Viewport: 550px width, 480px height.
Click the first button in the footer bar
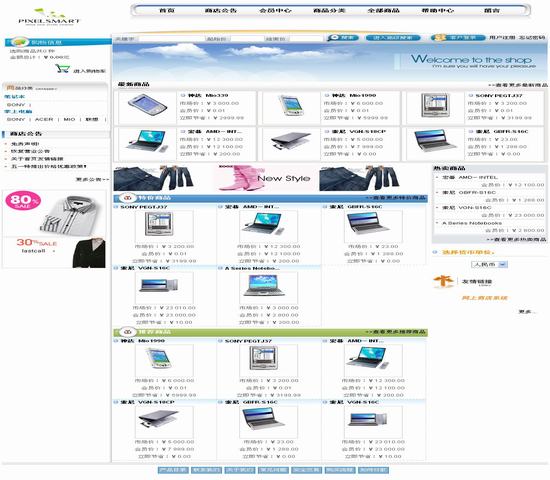pos(173,470)
